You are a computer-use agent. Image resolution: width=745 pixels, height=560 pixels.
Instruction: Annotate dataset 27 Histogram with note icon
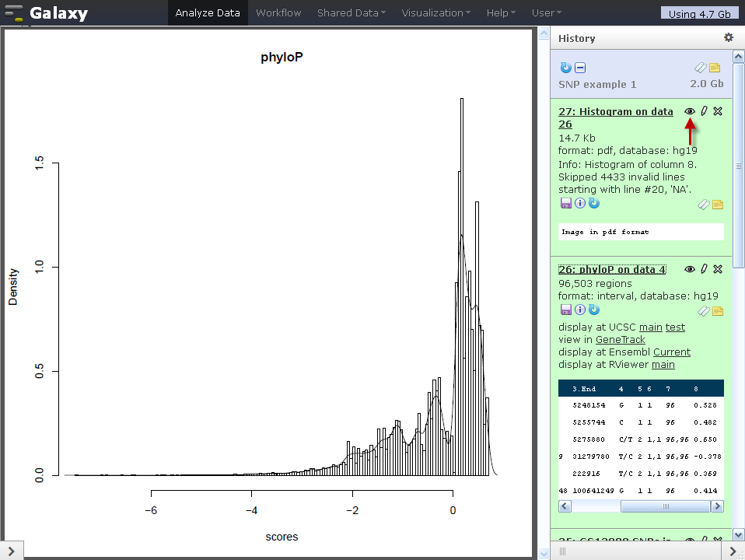[718, 205]
